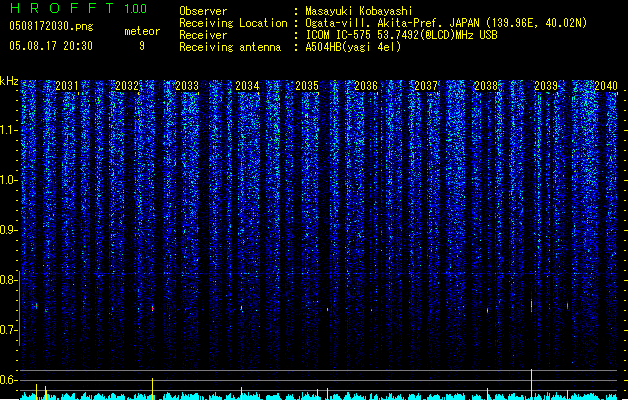629x400 pixels.
Task: Click the 2032 time marker
Action: [127, 86]
